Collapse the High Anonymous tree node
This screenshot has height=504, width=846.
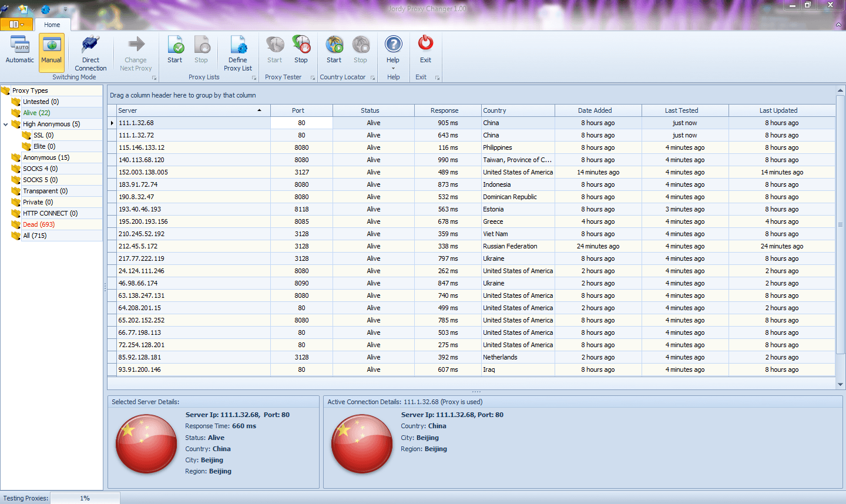[6, 124]
